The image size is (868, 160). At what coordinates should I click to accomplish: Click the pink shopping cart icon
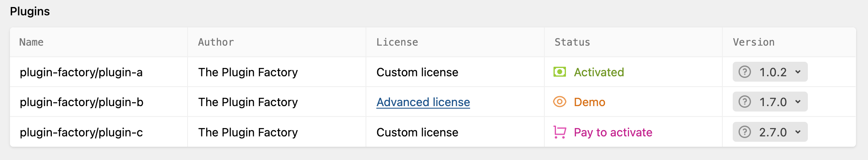560,132
